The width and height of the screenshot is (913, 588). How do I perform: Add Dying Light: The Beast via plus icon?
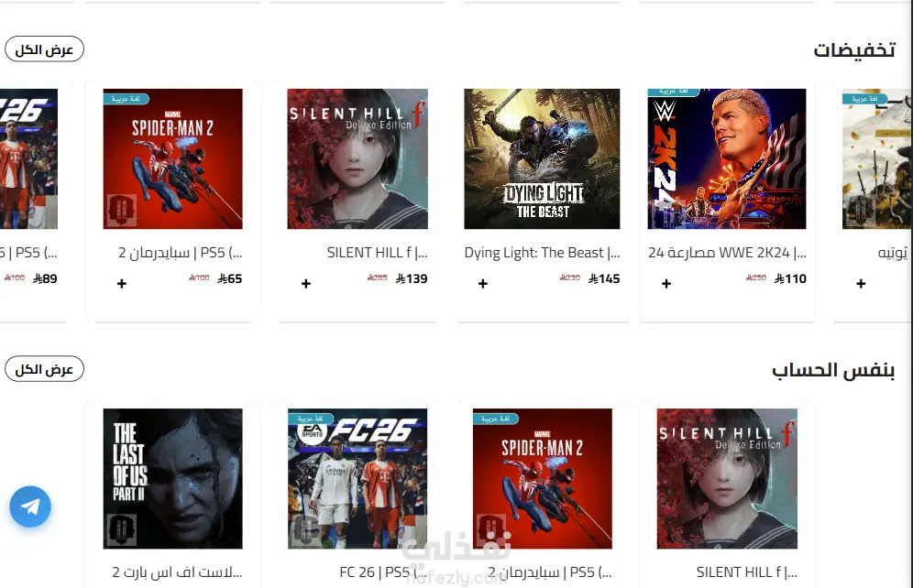point(483,284)
